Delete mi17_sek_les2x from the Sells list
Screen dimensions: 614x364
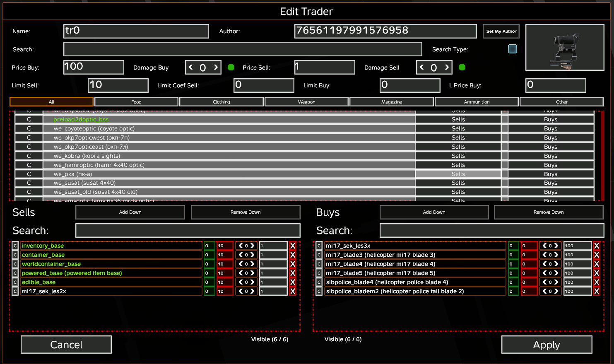click(293, 291)
